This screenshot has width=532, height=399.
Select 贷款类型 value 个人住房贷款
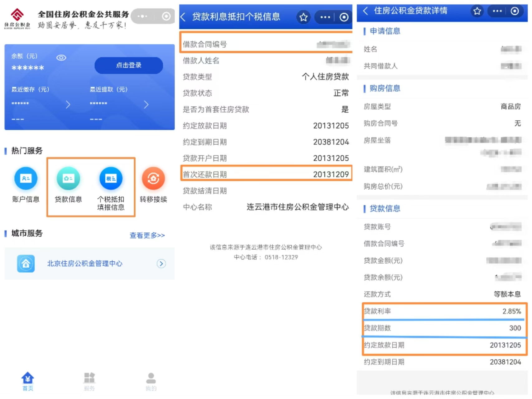325,77
